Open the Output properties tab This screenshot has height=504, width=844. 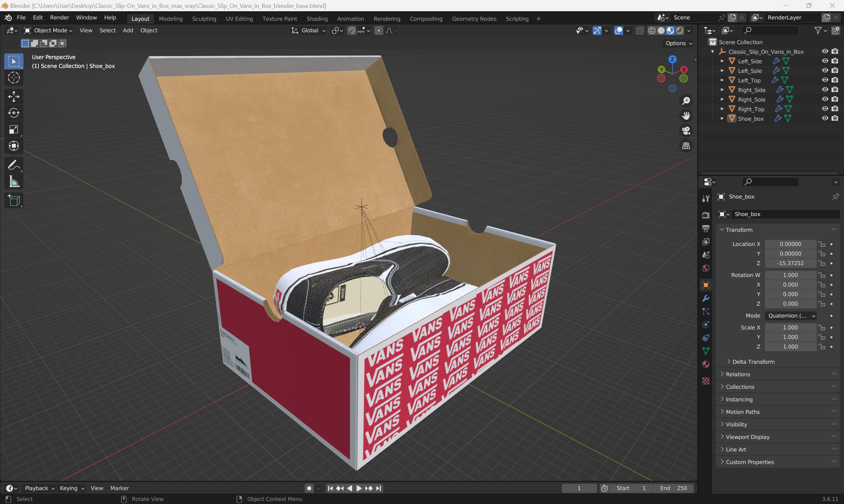click(x=706, y=228)
